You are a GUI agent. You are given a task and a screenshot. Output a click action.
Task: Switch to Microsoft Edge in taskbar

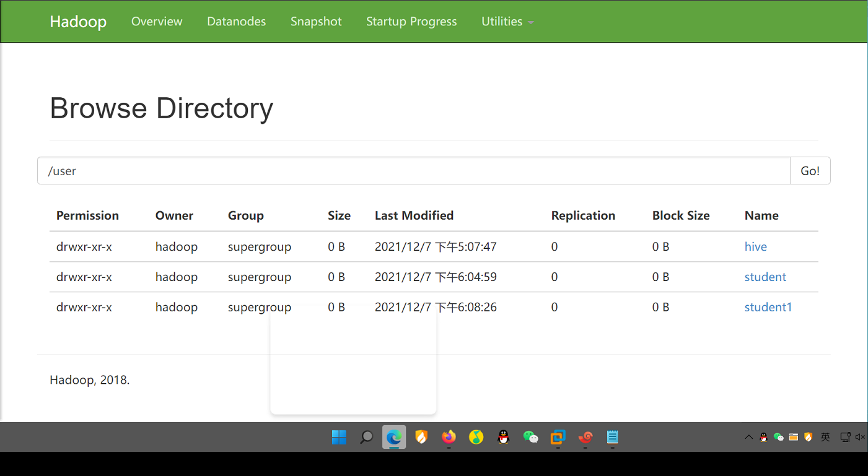click(x=394, y=438)
